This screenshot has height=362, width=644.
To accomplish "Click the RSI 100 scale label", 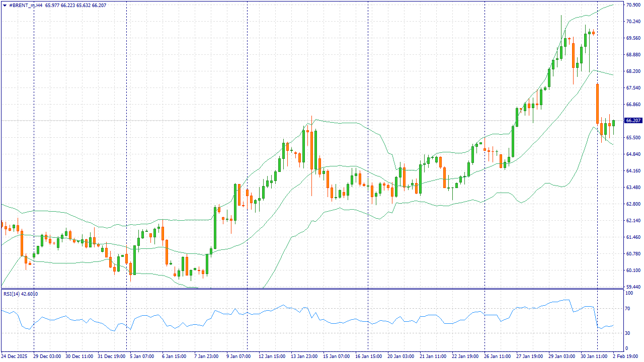I will click(x=629, y=292).
